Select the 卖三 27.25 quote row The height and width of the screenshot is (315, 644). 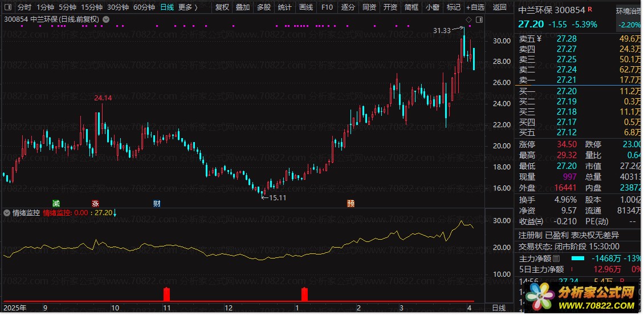click(578, 59)
